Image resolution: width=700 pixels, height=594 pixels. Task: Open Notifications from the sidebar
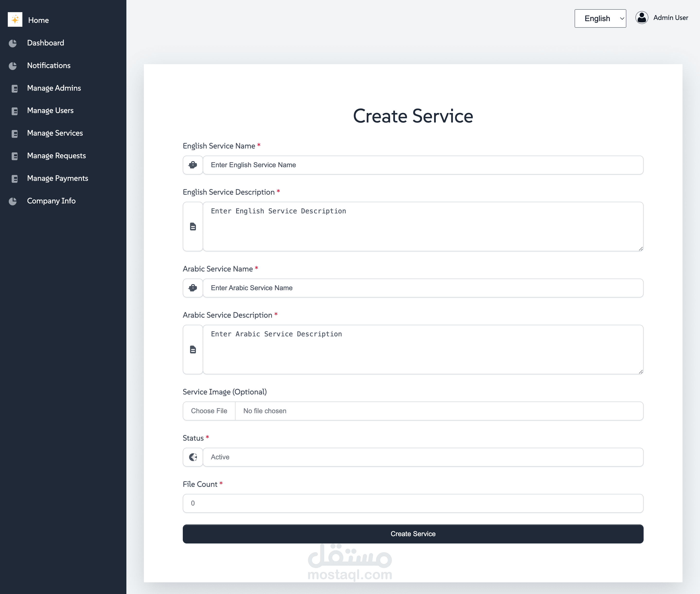pyautogui.click(x=49, y=66)
